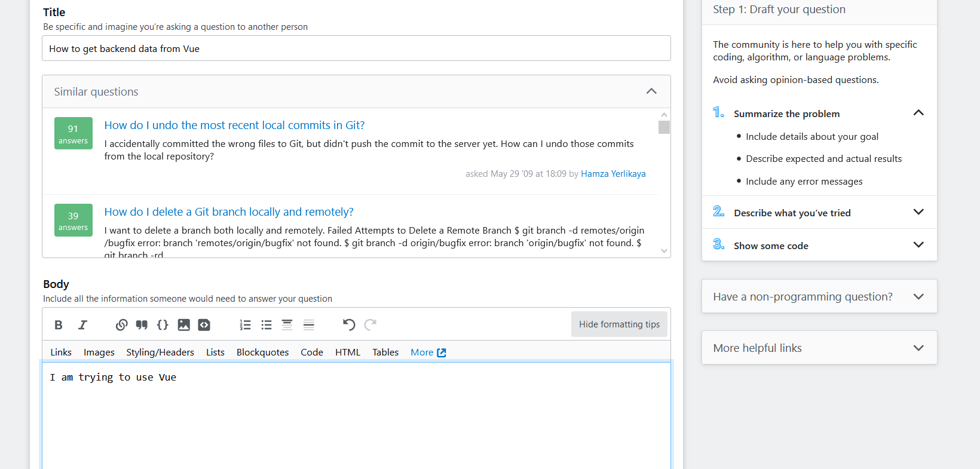Collapse Summarize the problem section
This screenshot has height=469, width=980.
tap(918, 113)
